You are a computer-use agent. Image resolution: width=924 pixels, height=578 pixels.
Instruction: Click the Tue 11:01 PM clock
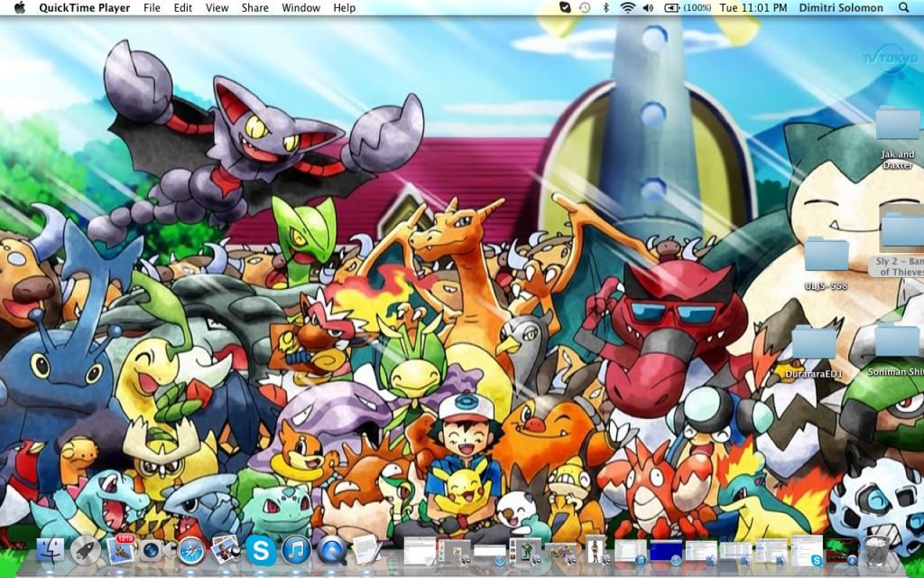753,7
